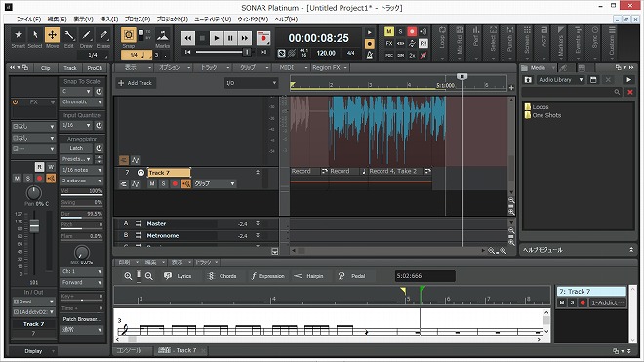Jump to the project end
This screenshot has height=362, width=644.
point(263,52)
